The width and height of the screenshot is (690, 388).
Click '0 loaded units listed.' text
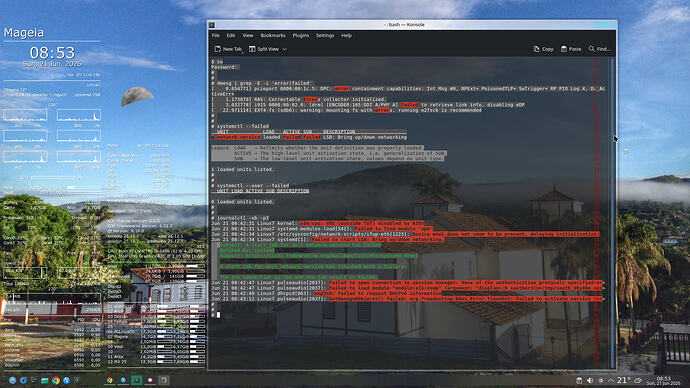(242, 202)
